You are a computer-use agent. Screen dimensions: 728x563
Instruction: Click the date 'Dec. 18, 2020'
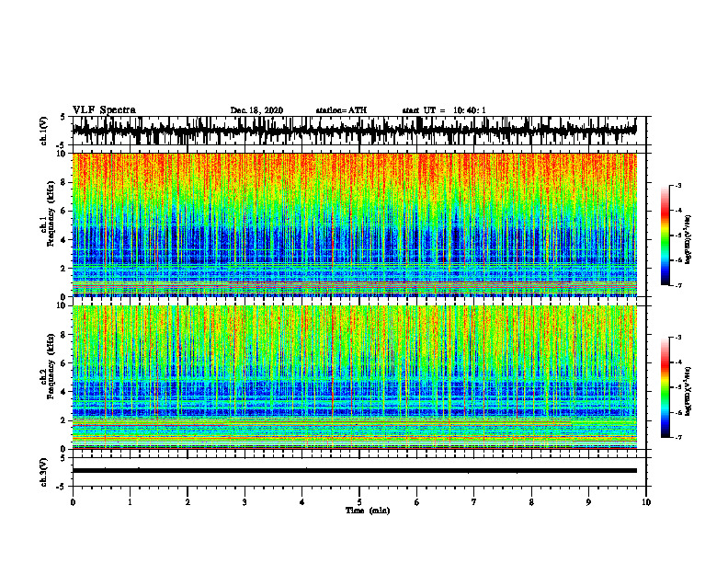256,110
